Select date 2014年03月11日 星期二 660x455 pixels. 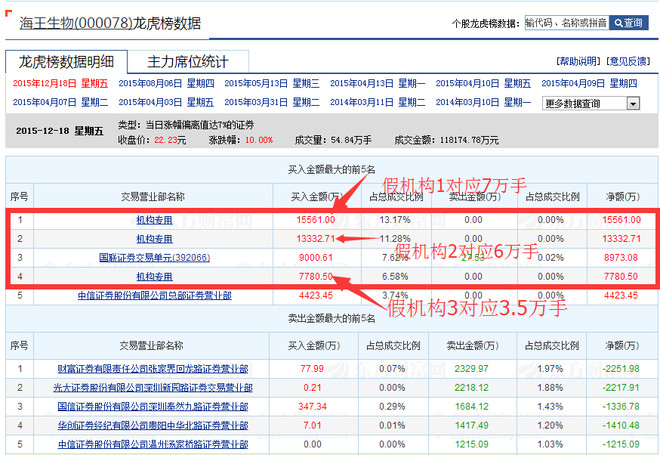pyautogui.click(x=378, y=102)
